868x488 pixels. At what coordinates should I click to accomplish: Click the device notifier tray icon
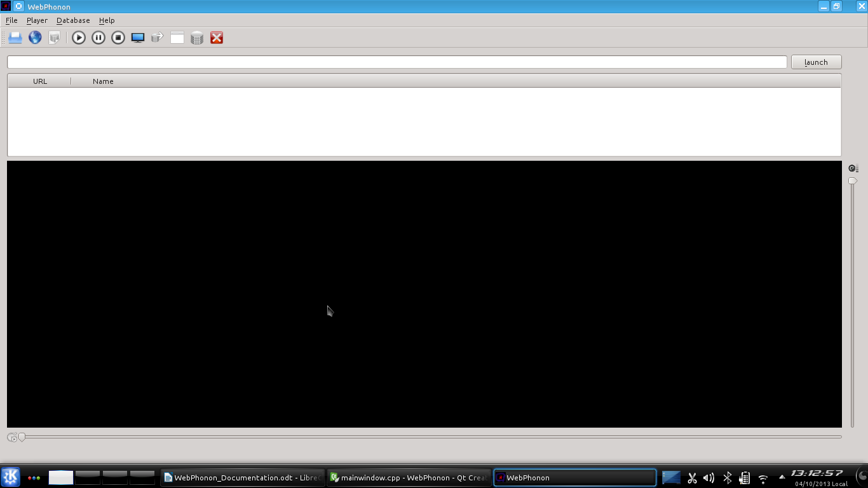point(745,478)
